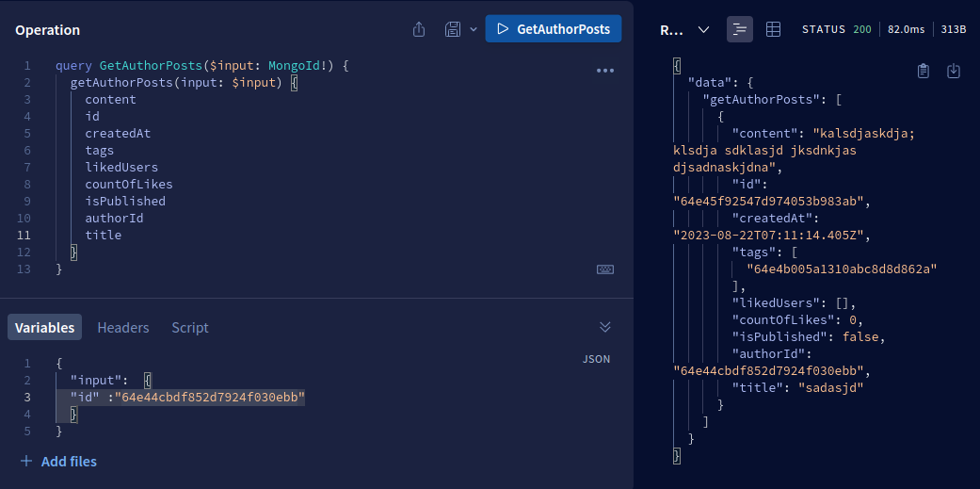Click the isPublished field in query
Screen dimensions: 980x489
125,201
